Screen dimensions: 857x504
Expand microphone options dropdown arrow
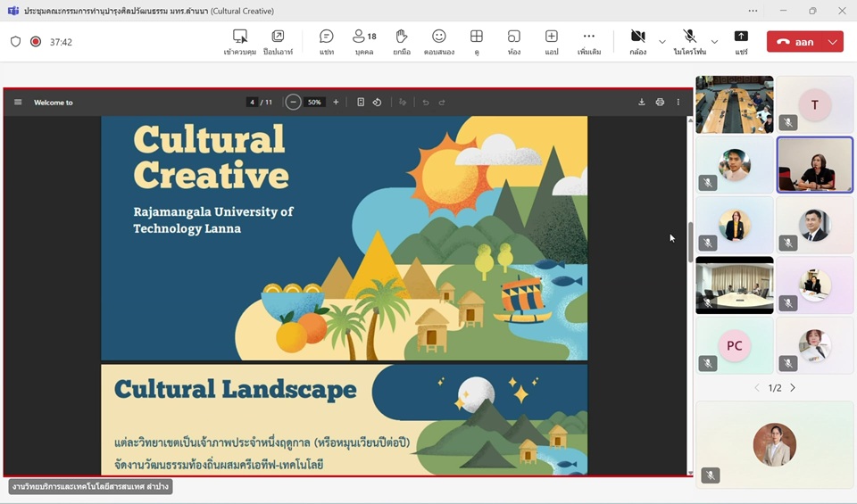click(x=714, y=42)
